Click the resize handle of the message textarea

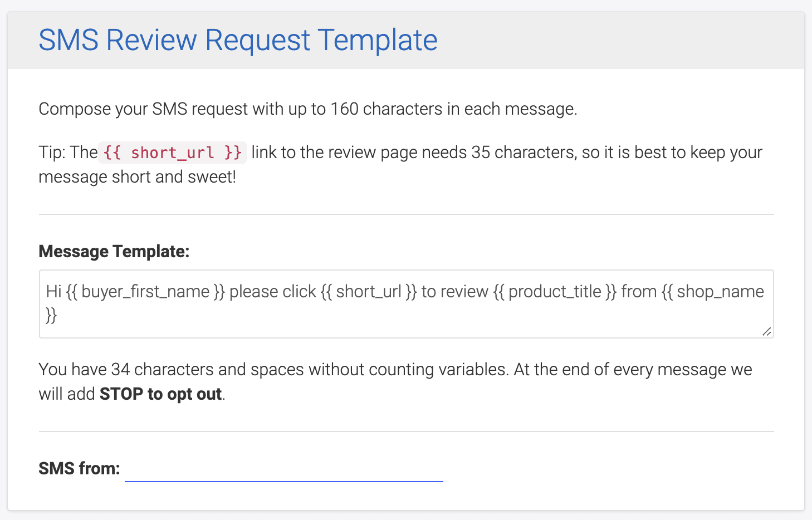tap(766, 331)
